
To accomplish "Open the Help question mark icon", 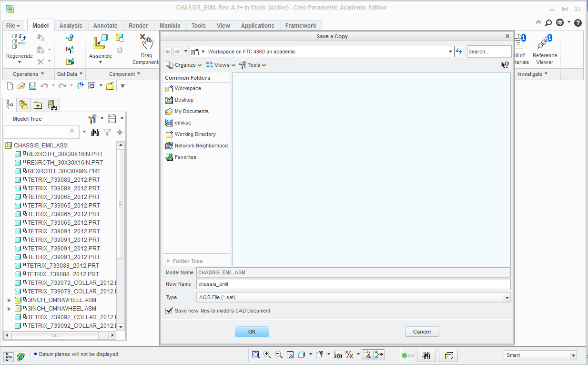I will (578, 22).
